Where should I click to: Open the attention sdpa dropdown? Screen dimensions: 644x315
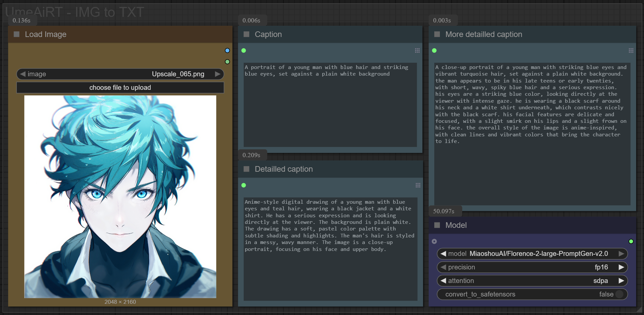532,281
